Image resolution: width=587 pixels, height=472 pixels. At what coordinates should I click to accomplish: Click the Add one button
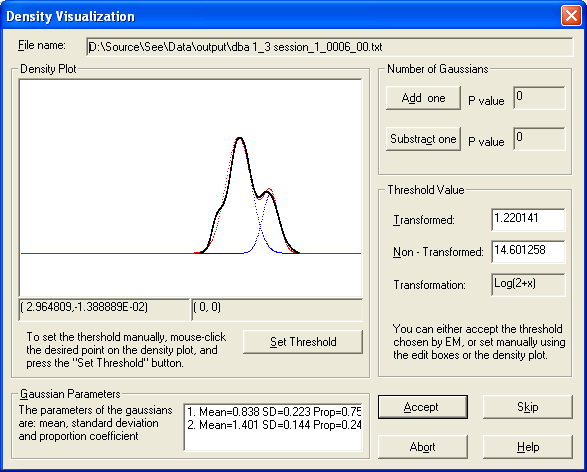coord(423,98)
